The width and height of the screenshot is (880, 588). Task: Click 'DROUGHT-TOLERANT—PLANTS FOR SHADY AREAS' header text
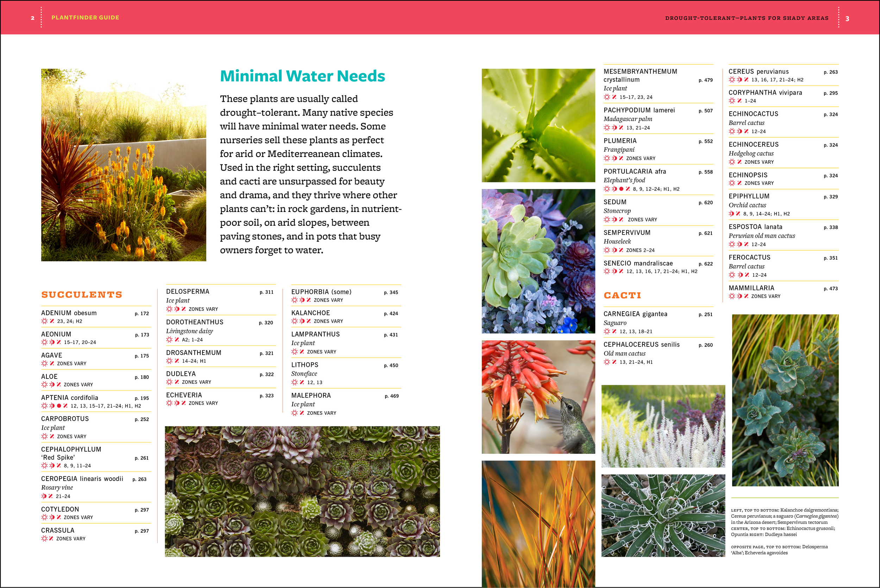click(747, 18)
